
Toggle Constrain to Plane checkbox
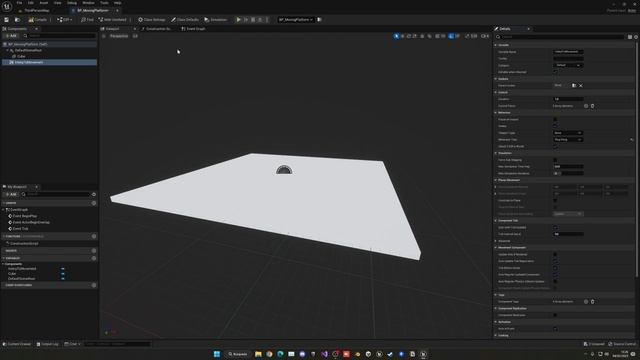555,200
